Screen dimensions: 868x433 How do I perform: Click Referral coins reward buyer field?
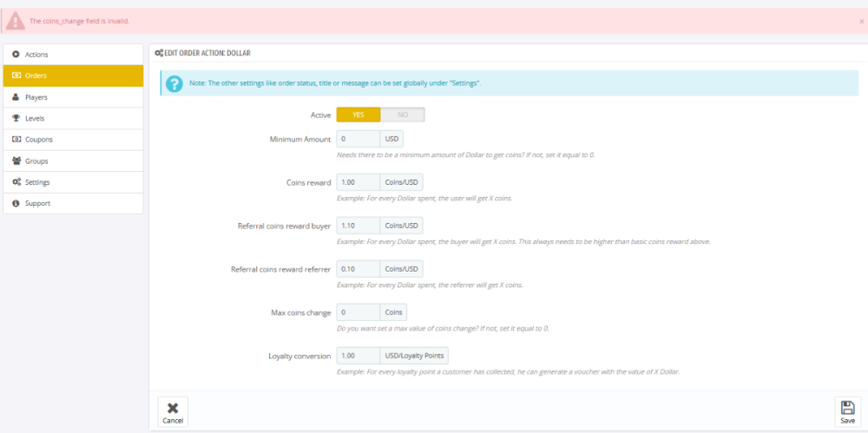[x=358, y=226]
